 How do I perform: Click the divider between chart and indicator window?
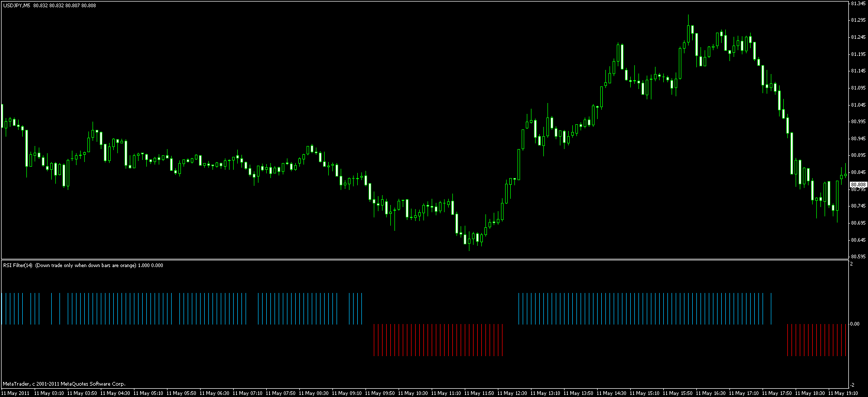coord(424,259)
